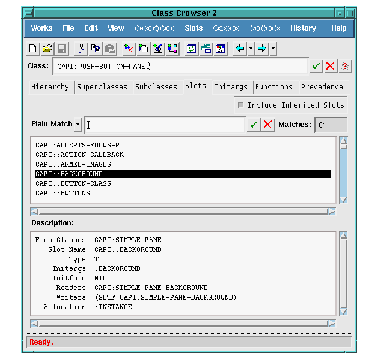
Task: Click the Description pane horizontal scrollbar right arrow
Action: click(332, 323)
